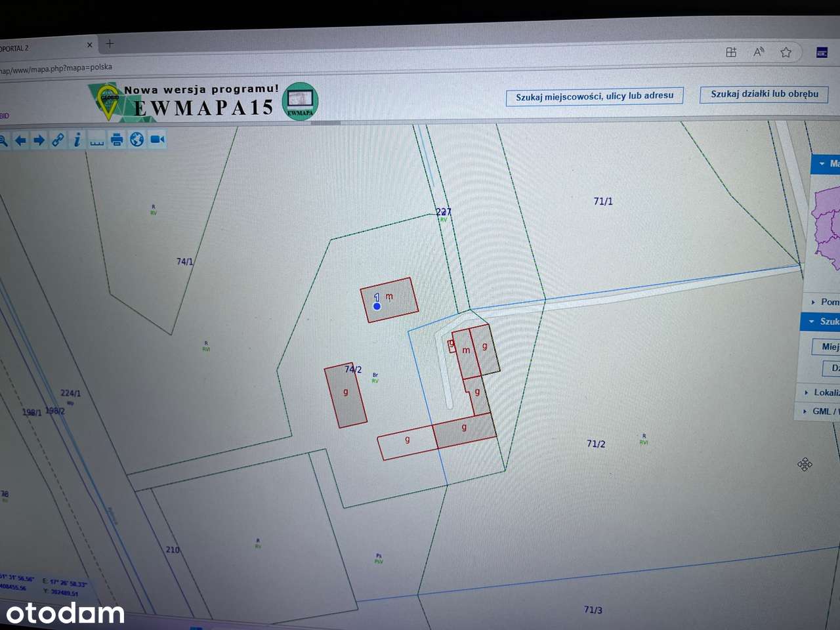Select the information tool icon
Image resolution: width=840 pixels, height=630 pixels.
coord(77,139)
